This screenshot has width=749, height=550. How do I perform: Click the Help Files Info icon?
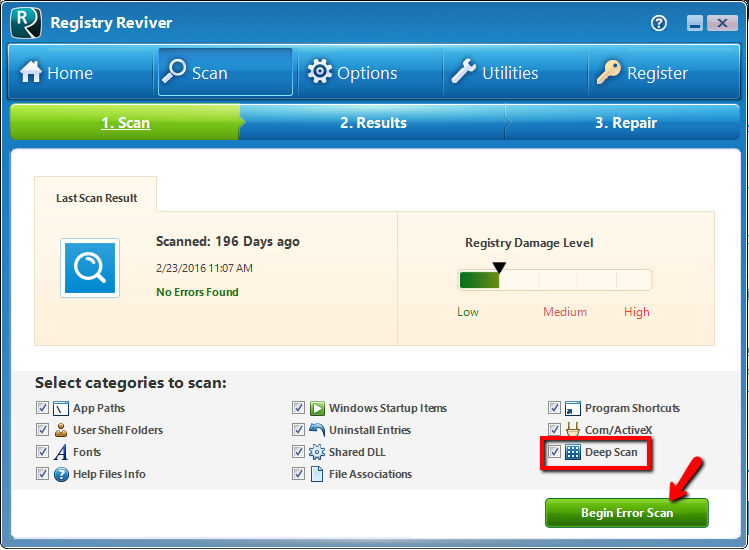[x=61, y=474]
